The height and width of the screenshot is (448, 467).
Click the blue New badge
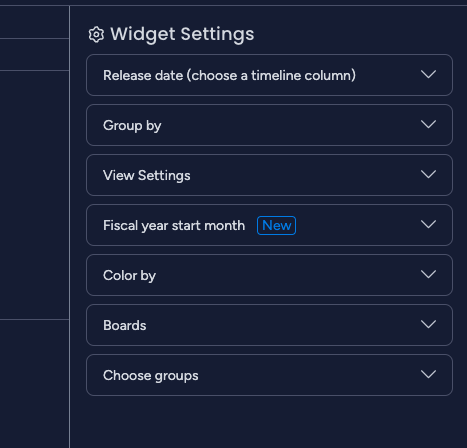(276, 225)
